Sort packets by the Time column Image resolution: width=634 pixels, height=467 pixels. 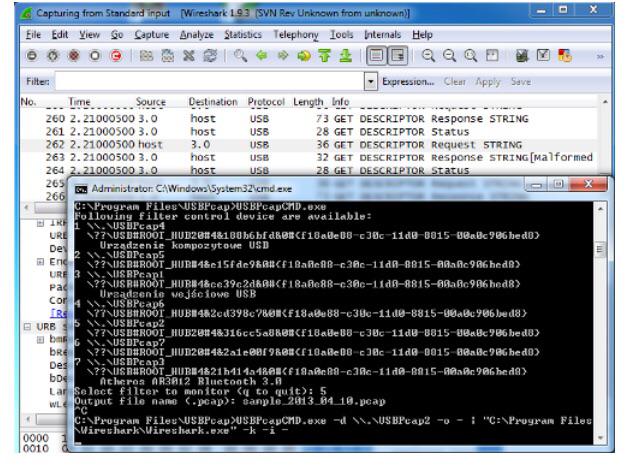[x=79, y=101]
